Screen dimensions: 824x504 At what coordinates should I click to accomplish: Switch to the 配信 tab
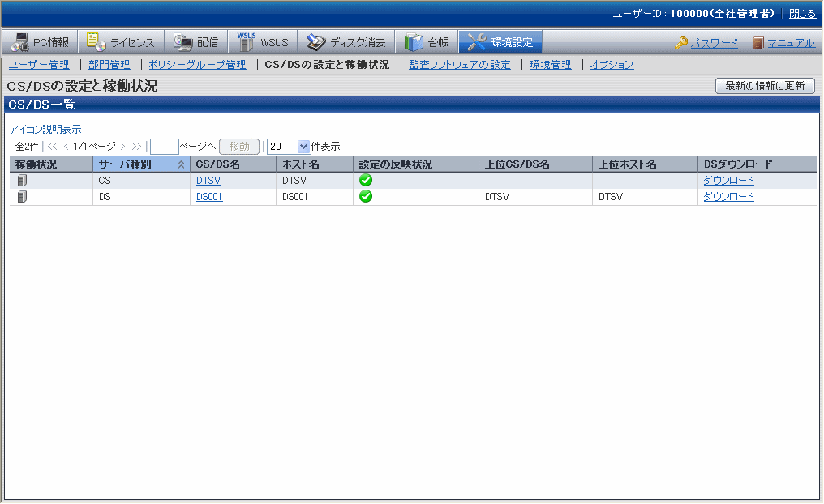pos(196,42)
